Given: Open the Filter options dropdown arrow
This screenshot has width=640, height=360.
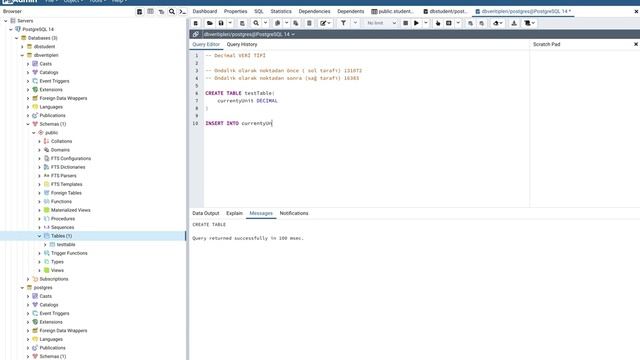Looking at the screenshot, I should pos(355,23).
